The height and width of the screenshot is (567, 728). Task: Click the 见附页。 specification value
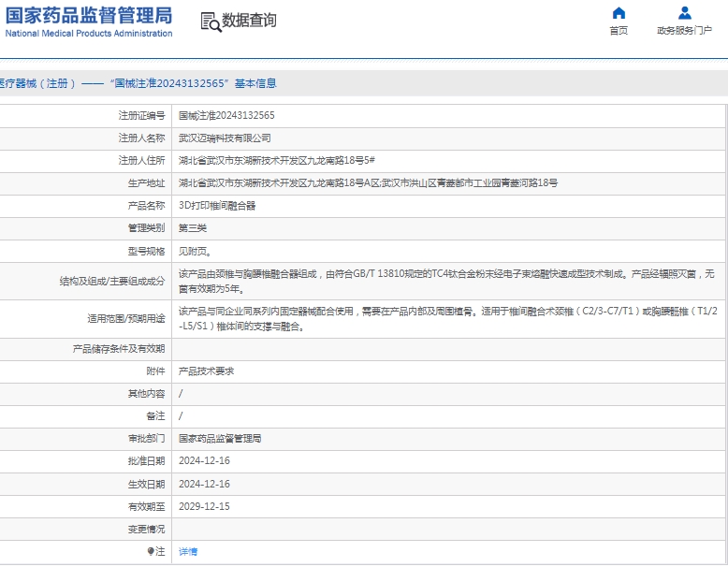tap(196, 252)
